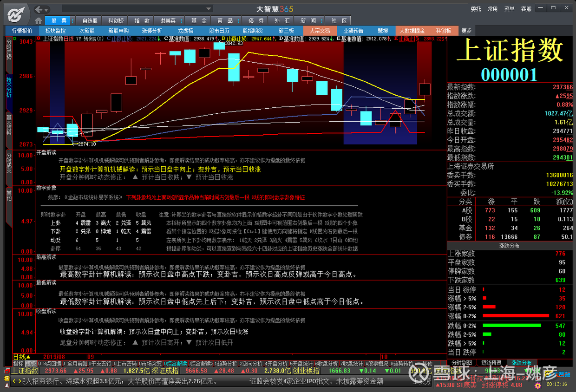Switch to the 短线精灵 panel tab
576x392 pixels.
[491, 362]
